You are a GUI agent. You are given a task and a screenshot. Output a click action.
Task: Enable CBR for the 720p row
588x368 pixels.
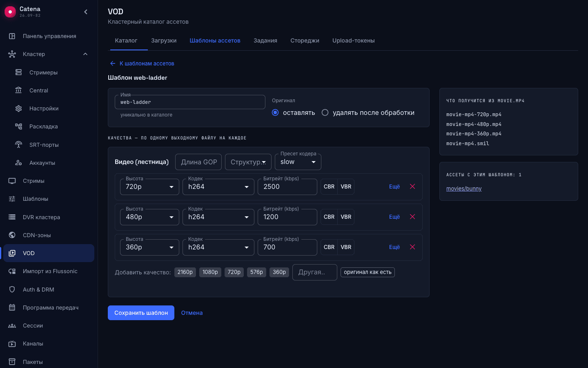click(x=329, y=186)
